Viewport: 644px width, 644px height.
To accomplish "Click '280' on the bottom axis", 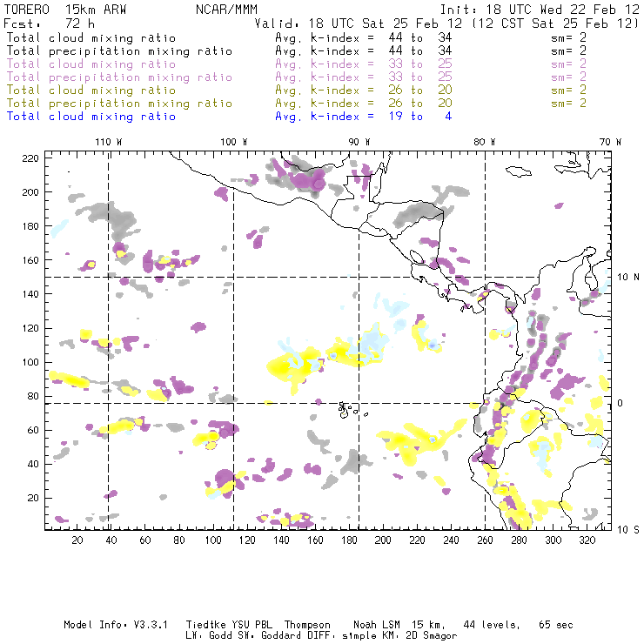I will pos(520,540).
